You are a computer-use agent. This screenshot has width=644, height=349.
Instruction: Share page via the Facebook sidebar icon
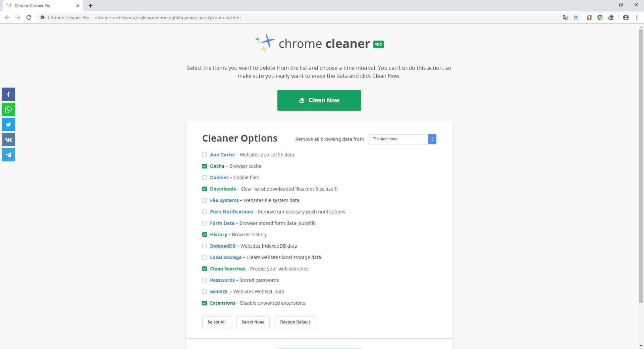tap(8, 94)
